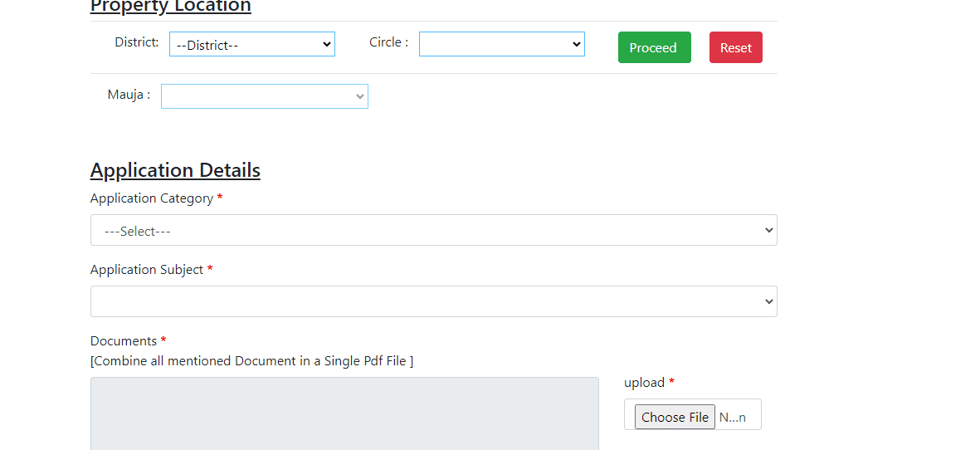
Task: Click the Application Subject label
Action: [147, 270]
